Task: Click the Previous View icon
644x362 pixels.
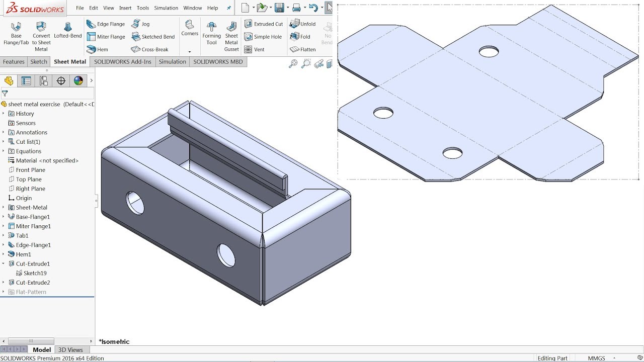Action: 318,64
